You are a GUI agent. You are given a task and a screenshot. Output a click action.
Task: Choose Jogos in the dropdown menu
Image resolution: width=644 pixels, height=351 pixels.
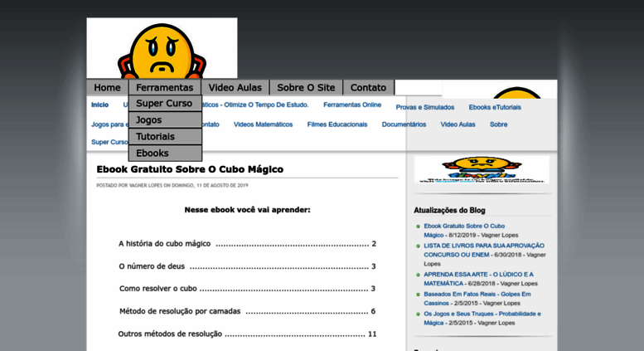pyautogui.click(x=165, y=119)
